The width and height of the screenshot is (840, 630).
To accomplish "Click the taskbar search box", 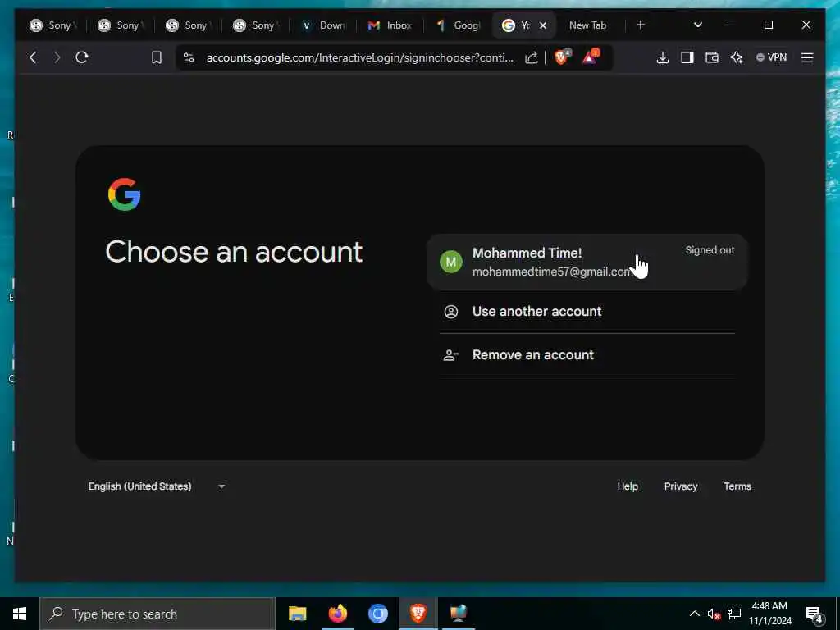I will tap(157, 614).
